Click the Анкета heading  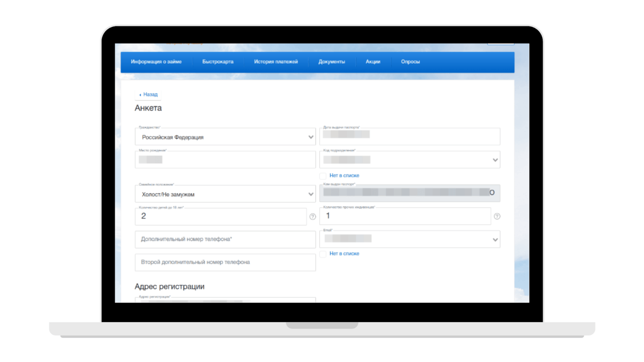148,108
